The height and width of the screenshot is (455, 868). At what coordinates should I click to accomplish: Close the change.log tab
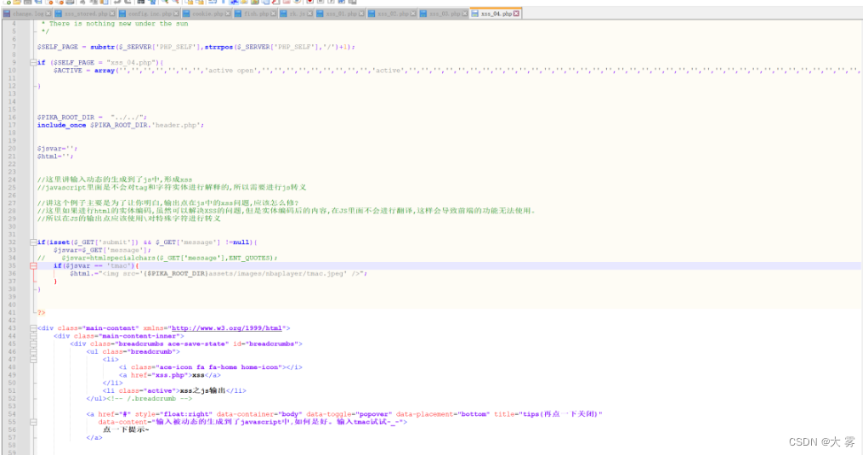pos(48,14)
